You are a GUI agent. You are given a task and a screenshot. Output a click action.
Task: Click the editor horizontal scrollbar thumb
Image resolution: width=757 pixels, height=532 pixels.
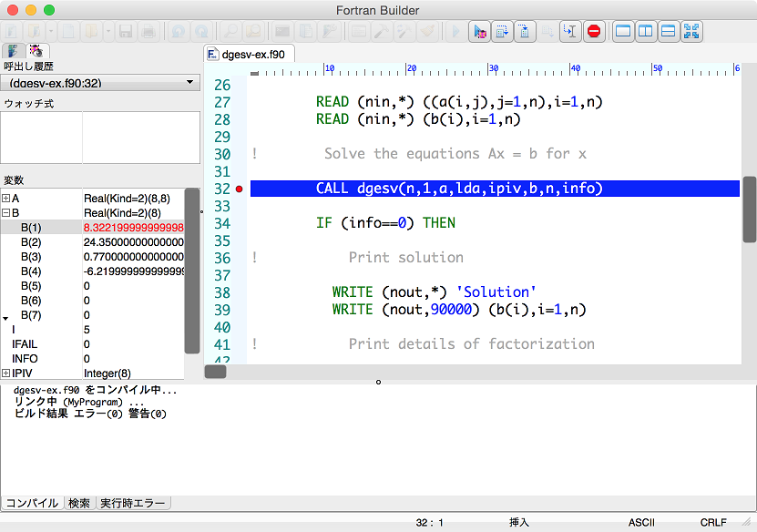[x=215, y=372]
